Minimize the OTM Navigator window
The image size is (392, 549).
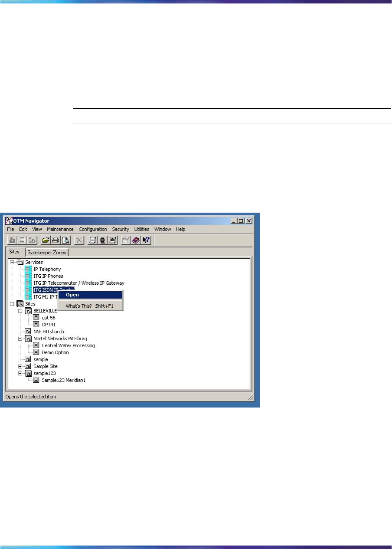pyautogui.click(x=235, y=220)
